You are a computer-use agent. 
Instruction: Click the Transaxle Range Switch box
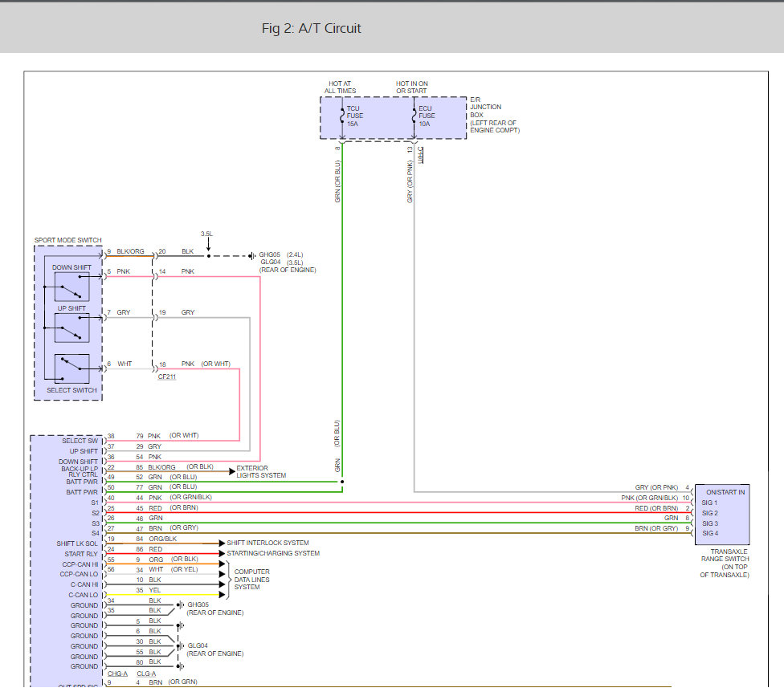click(722, 514)
